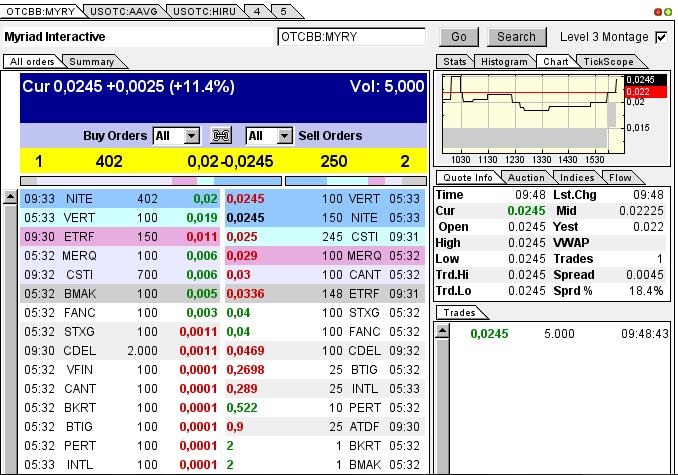Image resolution: width=678 pixels, height=475 pixels.
Task: Toggle the Level 3 Montage checkbox
Action: (661, 38)
